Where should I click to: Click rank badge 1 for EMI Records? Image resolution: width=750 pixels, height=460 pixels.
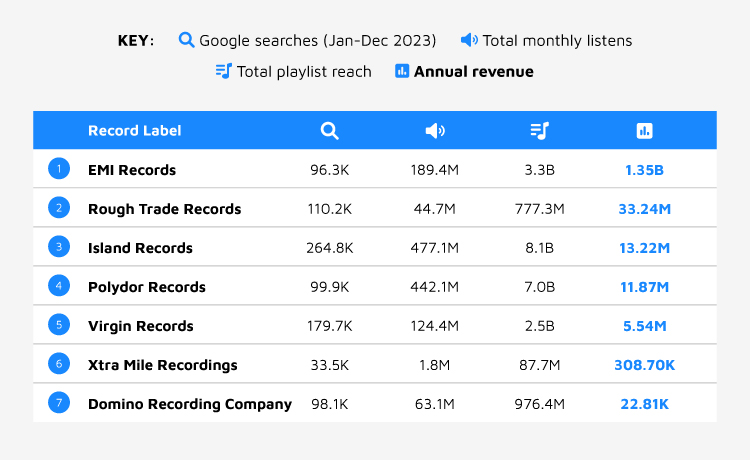59,169
